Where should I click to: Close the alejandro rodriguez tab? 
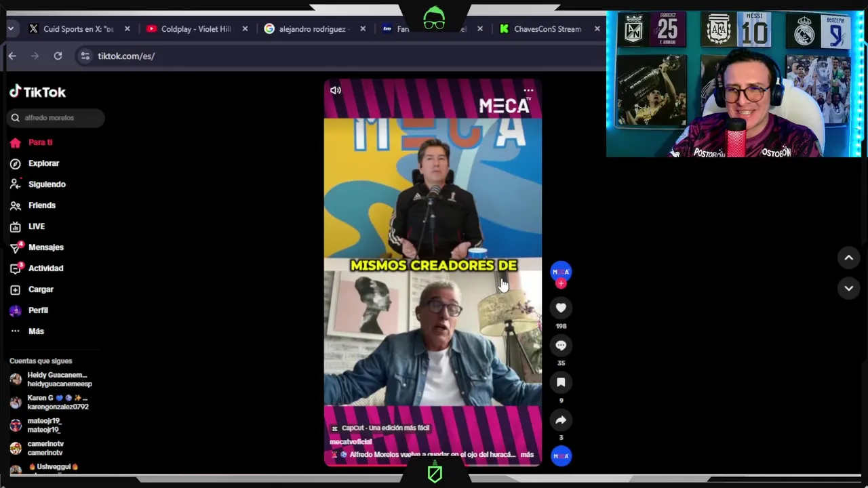pos(363,29)
